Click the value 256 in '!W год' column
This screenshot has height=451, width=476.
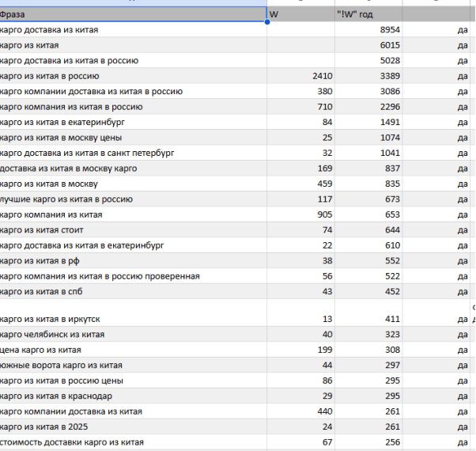[392, 442]
